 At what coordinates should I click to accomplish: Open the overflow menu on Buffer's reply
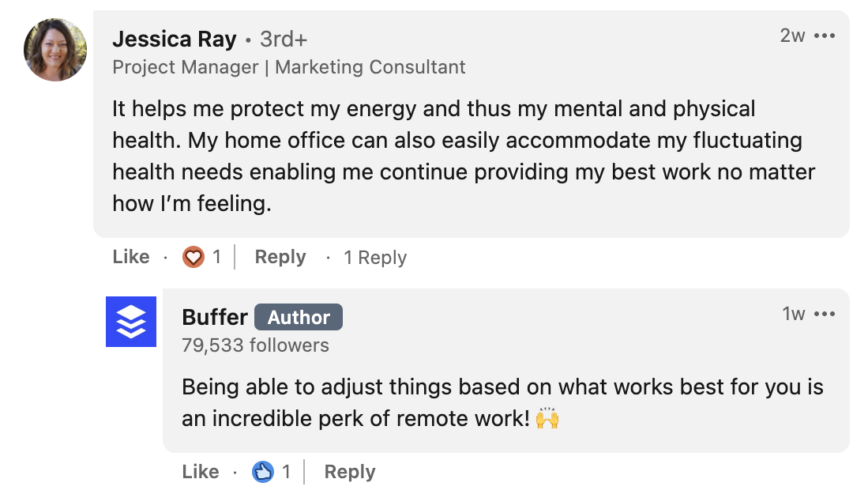coord(825,313)
